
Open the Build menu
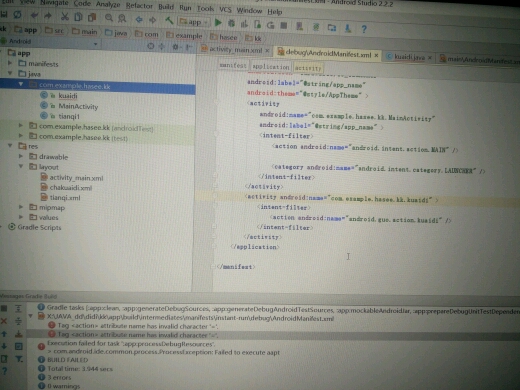coord(166,7)
